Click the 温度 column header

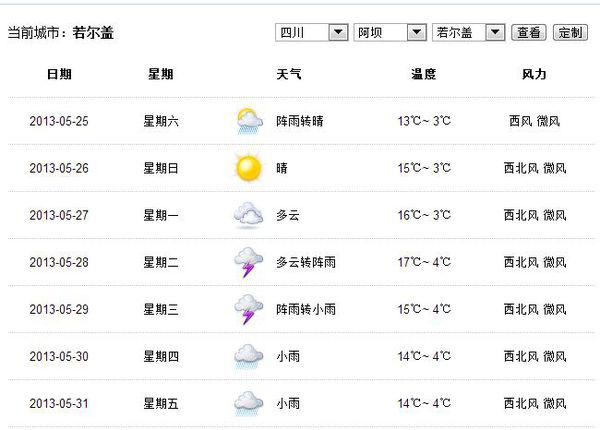(424, 74)
